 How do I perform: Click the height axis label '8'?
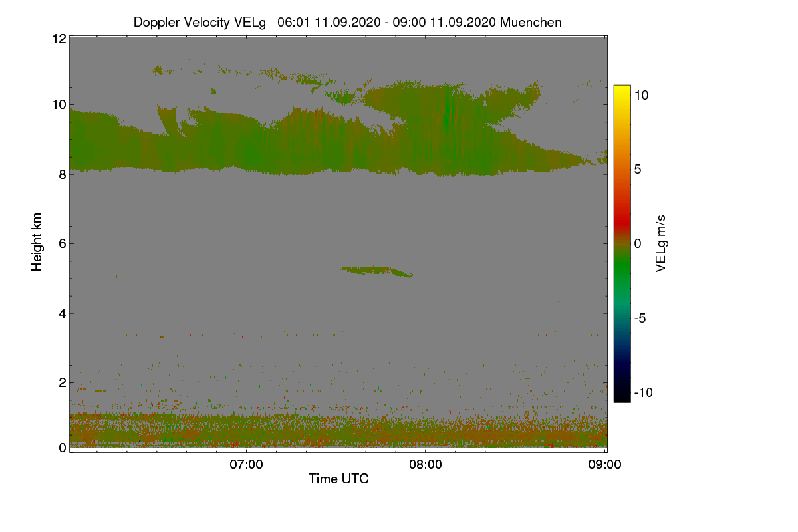coord(62,174)
